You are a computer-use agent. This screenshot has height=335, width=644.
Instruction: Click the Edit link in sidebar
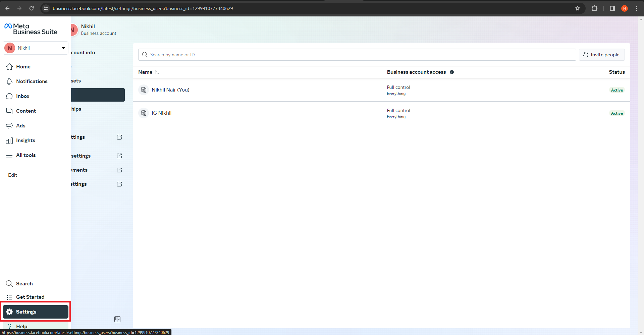tap(12, 175)
